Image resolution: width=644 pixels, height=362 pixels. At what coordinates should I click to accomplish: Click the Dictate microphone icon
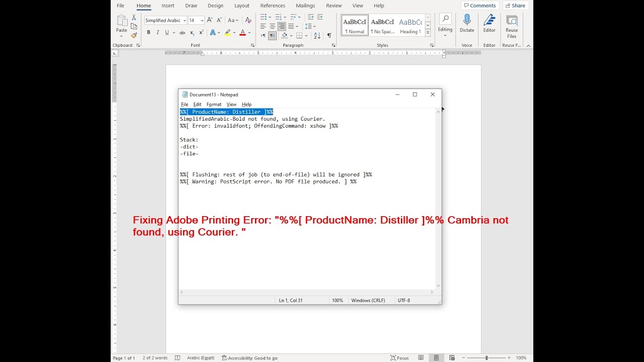point(467,20)
